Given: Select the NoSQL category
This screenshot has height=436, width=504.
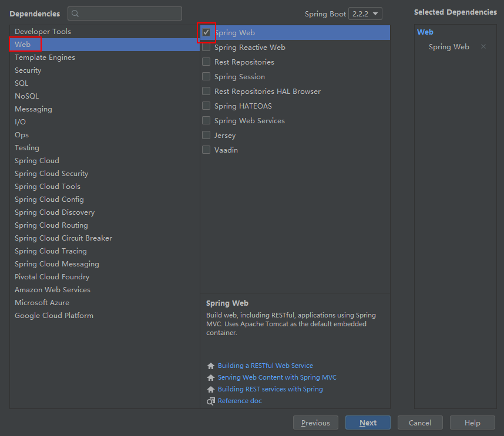Looking at the screenshot, I should point(105,96).
